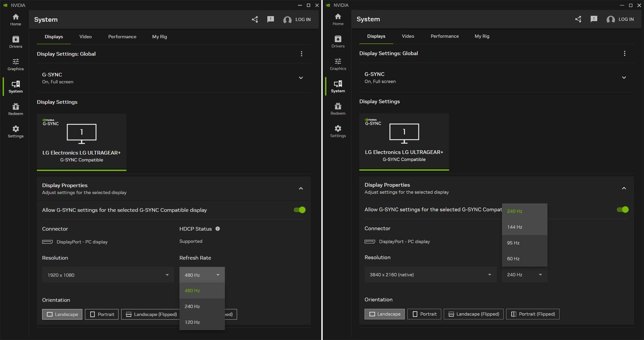Click the HDCP Status info icon
The image size is (644, 340).
[x=218, y=229]
